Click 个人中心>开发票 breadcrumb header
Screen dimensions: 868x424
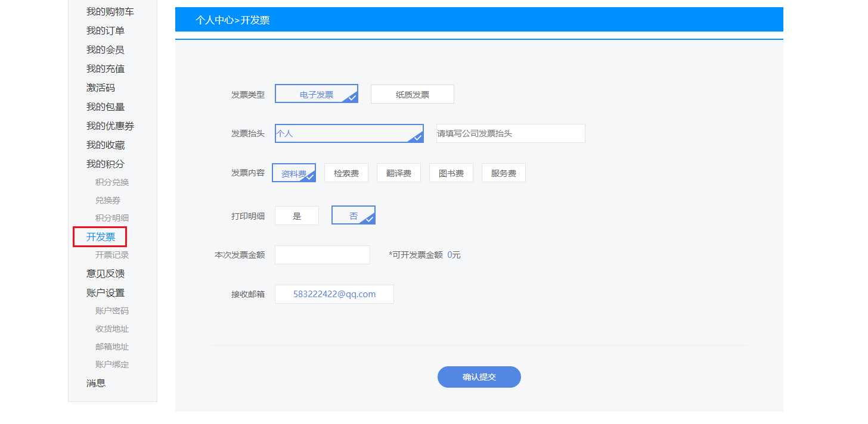click(x=232, y=20)
